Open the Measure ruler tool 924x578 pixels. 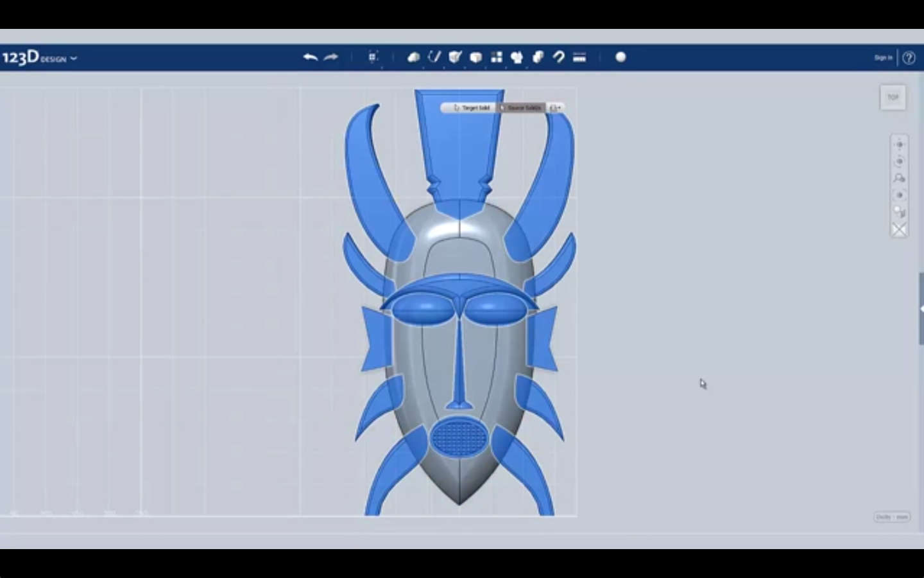pos(579,57)
